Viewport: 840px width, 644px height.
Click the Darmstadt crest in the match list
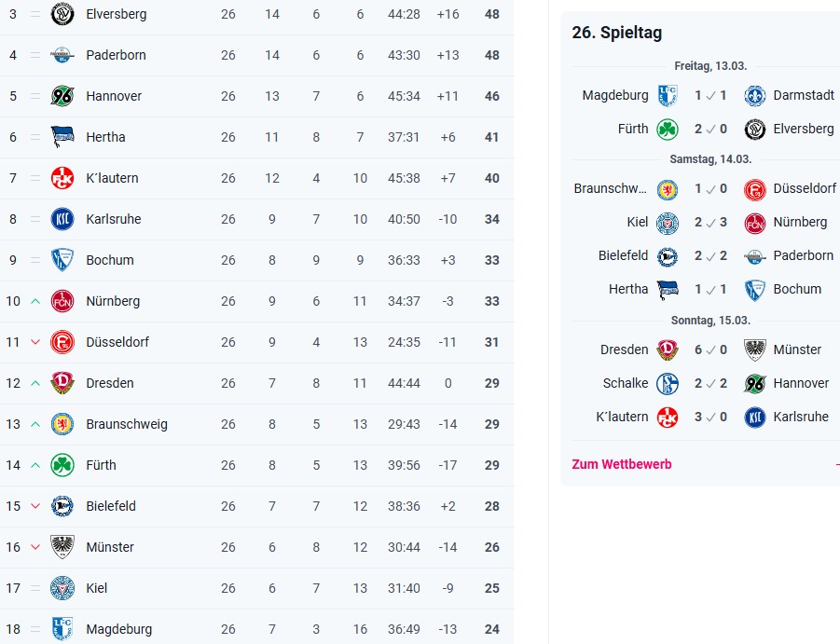click(755, 95)
